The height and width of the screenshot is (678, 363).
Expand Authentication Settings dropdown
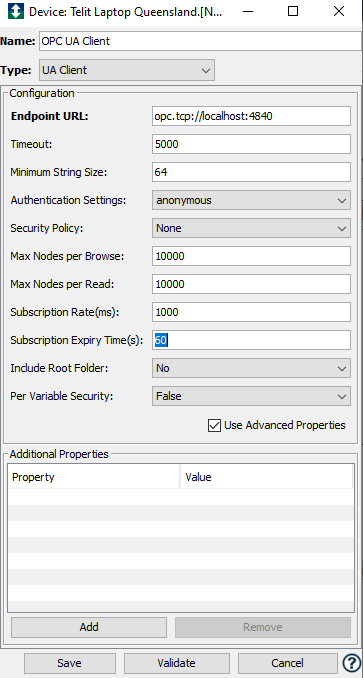[x=251, y=201]
